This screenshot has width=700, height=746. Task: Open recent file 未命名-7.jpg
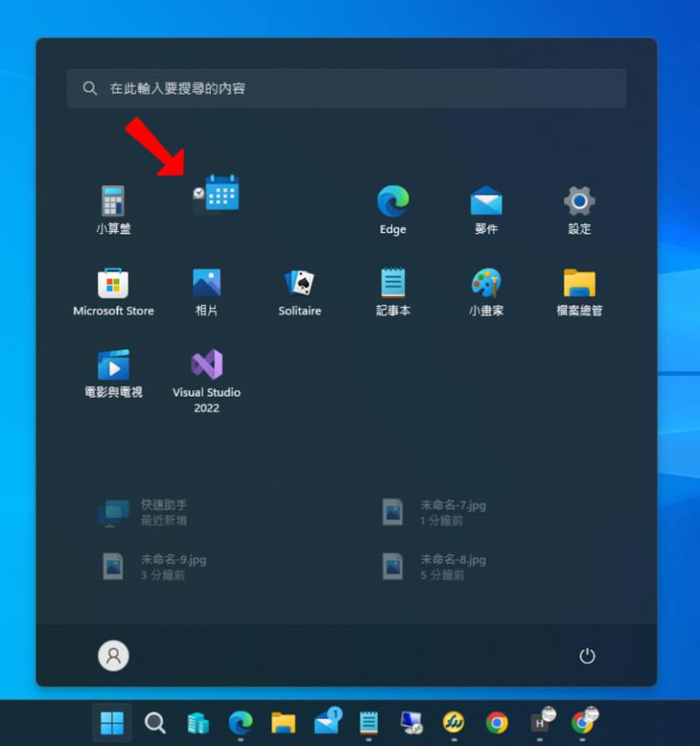tap(434, 512)
